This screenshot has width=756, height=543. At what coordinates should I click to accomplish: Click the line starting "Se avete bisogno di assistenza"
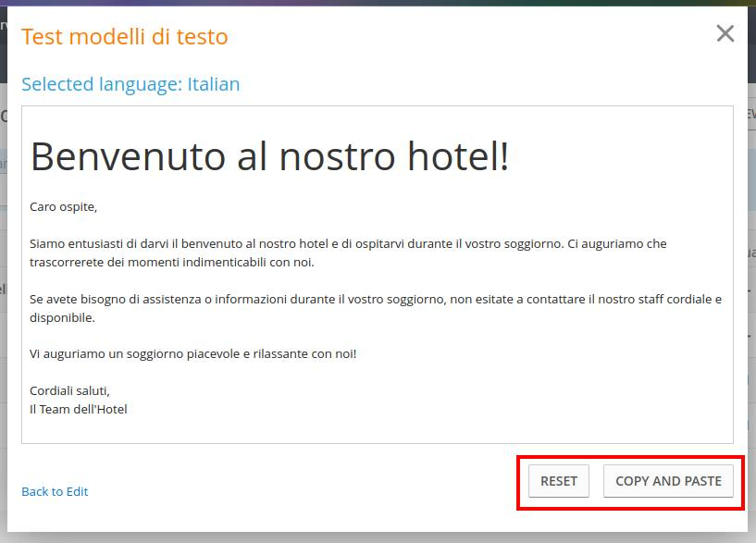click(375, 299)
